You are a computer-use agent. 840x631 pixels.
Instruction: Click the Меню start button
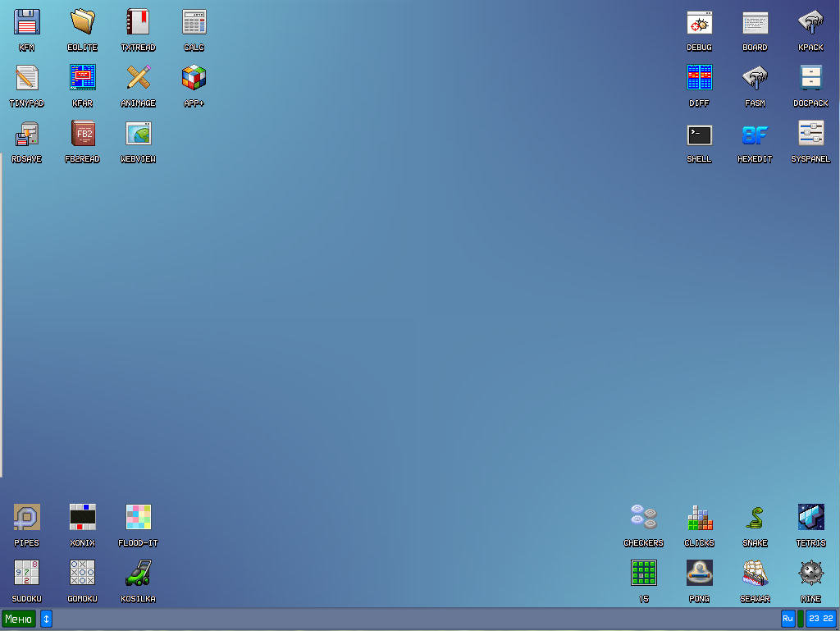coord(19,619)
